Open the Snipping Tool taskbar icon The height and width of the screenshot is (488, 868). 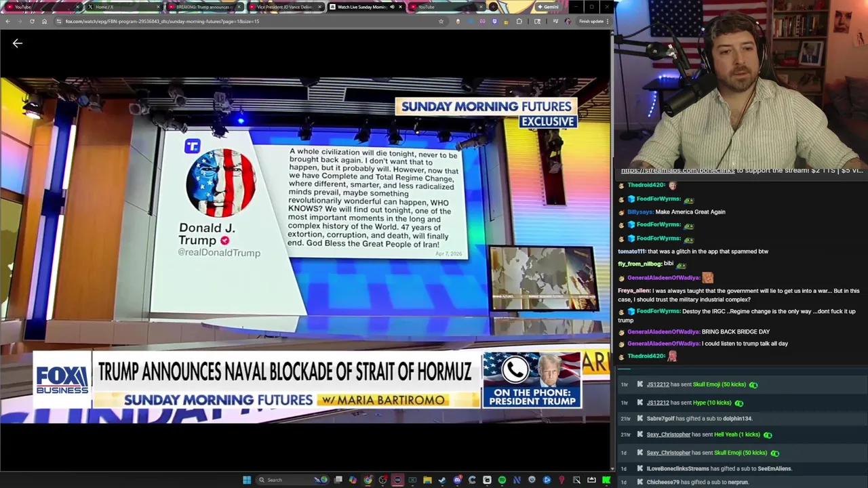(x=576, y=480)
